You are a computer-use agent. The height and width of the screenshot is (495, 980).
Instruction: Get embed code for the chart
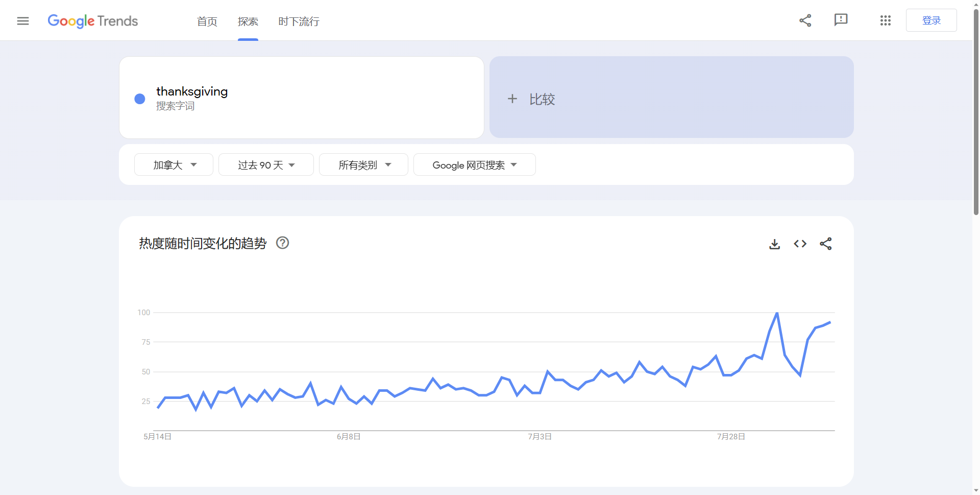[800, 244]
